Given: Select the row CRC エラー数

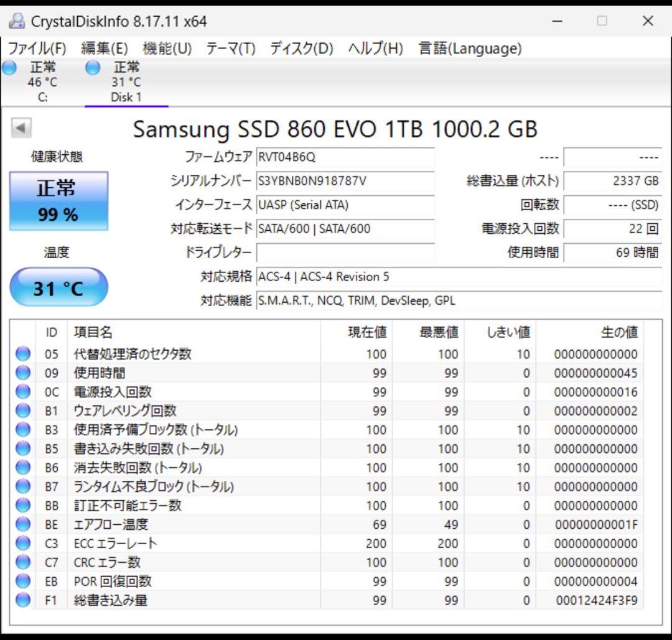Looking at the screenshot, I should pos(327,562).
